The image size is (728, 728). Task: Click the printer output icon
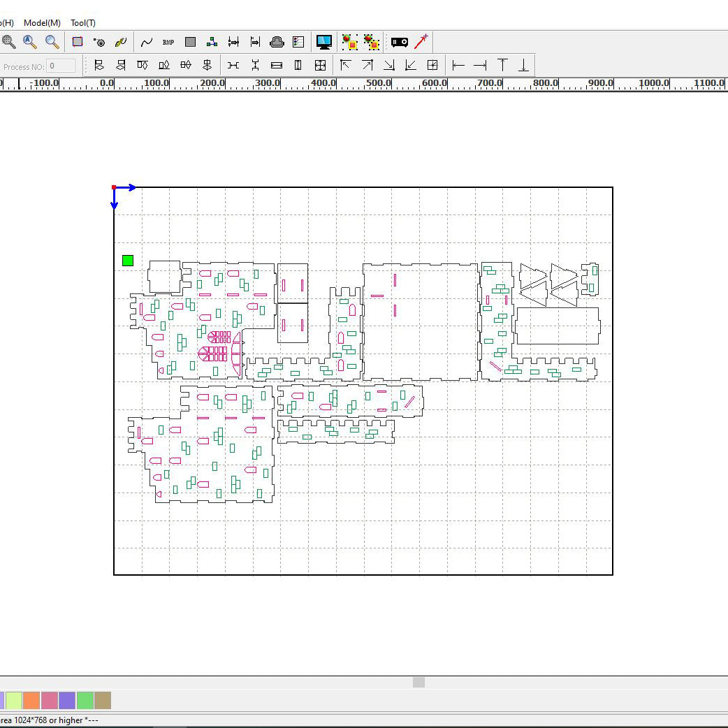coord(277,42)
